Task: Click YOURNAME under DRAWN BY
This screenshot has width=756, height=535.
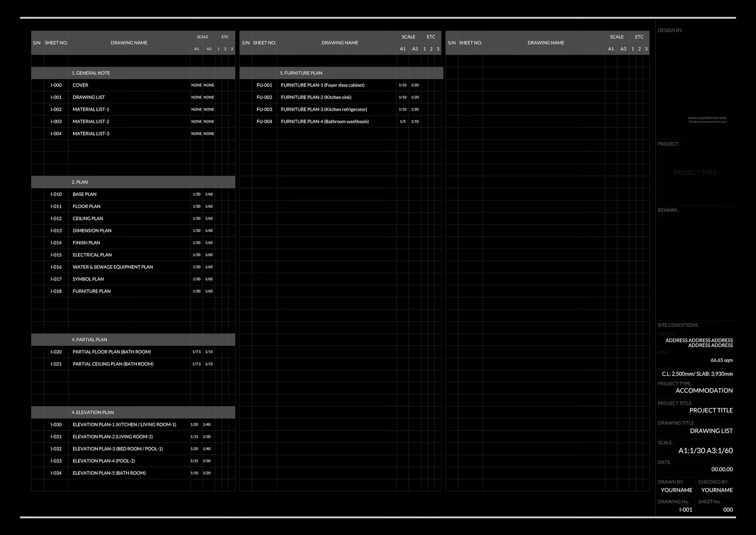Action: coord(676,490)
